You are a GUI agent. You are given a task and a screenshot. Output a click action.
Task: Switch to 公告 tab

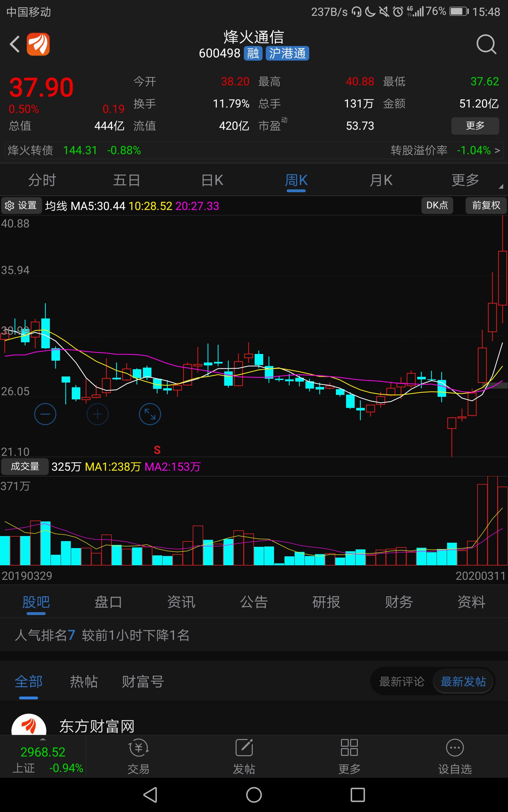point(254,602)
